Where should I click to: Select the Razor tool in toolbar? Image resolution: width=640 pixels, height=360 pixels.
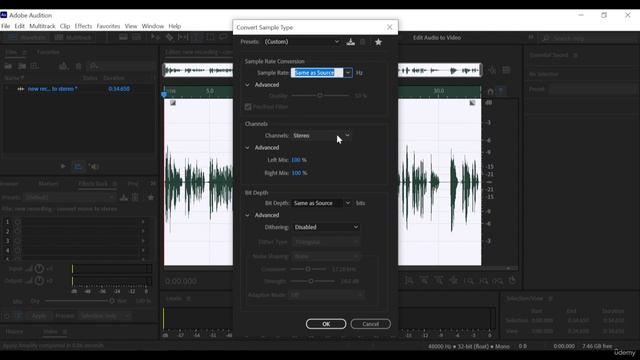click(169, 38)
